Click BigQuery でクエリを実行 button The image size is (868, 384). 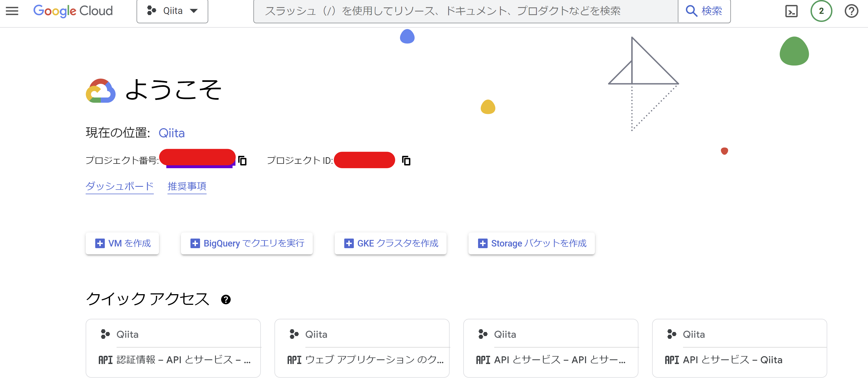click(x=247, y=243)
